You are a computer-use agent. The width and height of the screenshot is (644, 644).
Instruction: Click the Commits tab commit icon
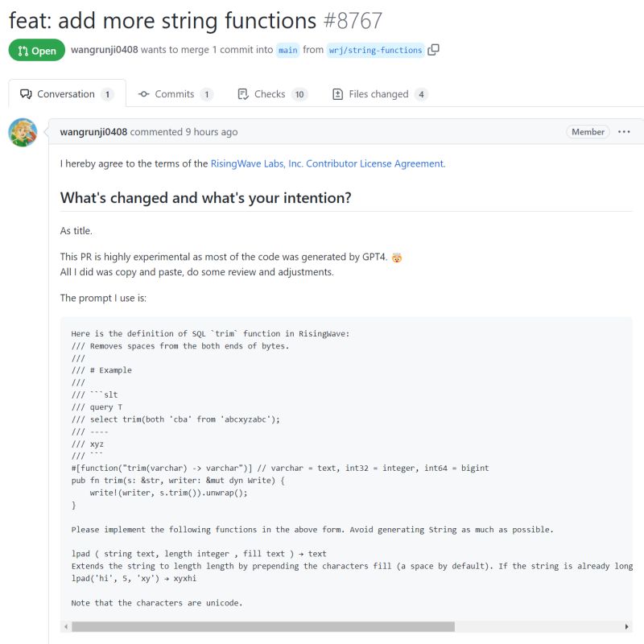pyautogui.click(x=144, y=94)
